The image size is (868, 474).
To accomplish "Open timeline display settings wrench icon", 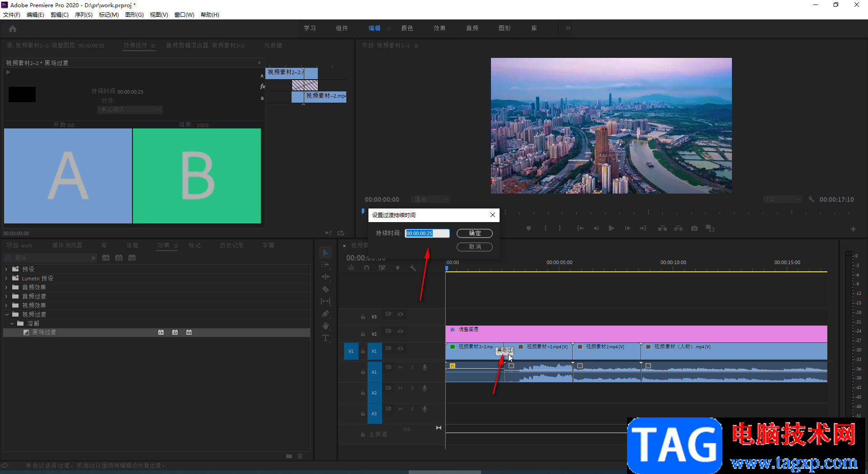I will pyautogui.click(x=413, y=268).
